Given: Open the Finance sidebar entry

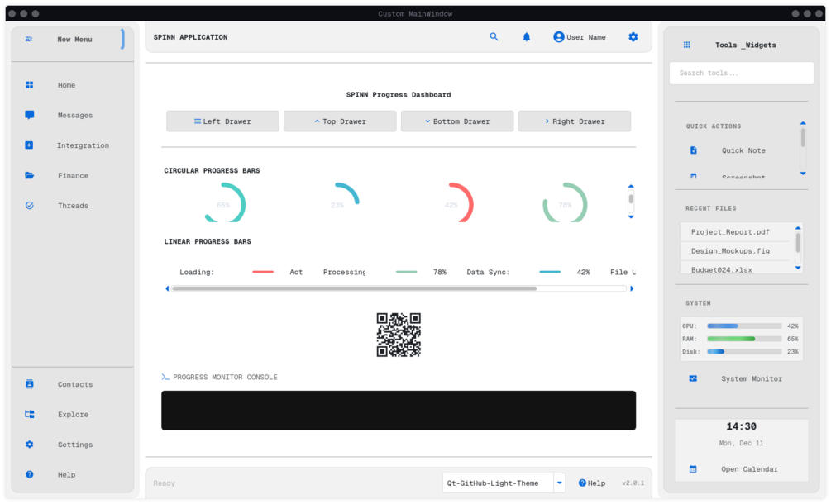Looking at the screenshot, I should (x=73, y=176).
